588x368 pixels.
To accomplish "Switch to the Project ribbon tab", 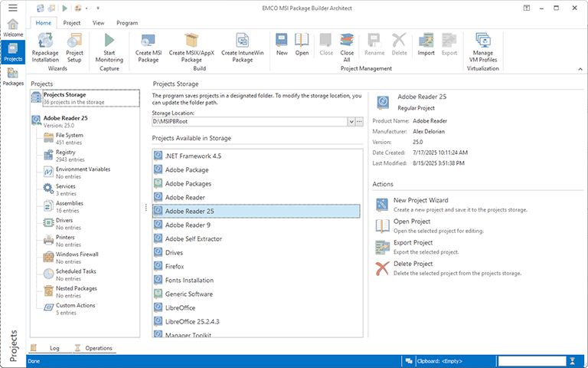I will (x=72, y=23).
